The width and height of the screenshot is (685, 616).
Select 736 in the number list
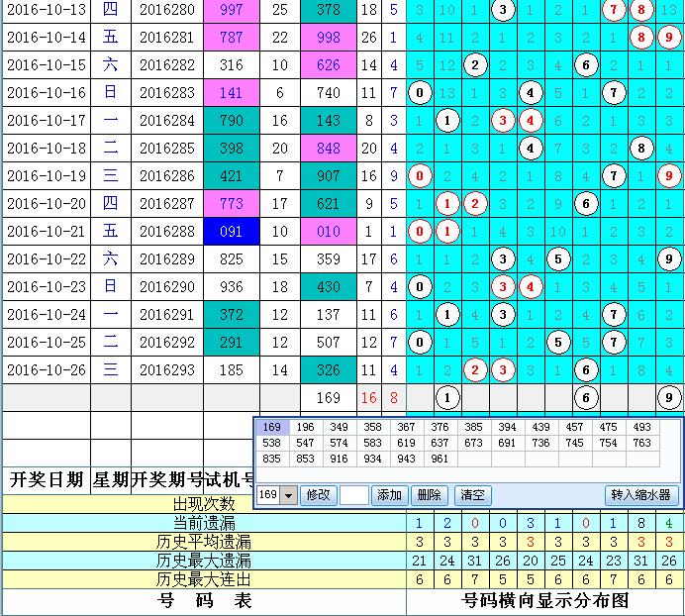click(540, 443)
